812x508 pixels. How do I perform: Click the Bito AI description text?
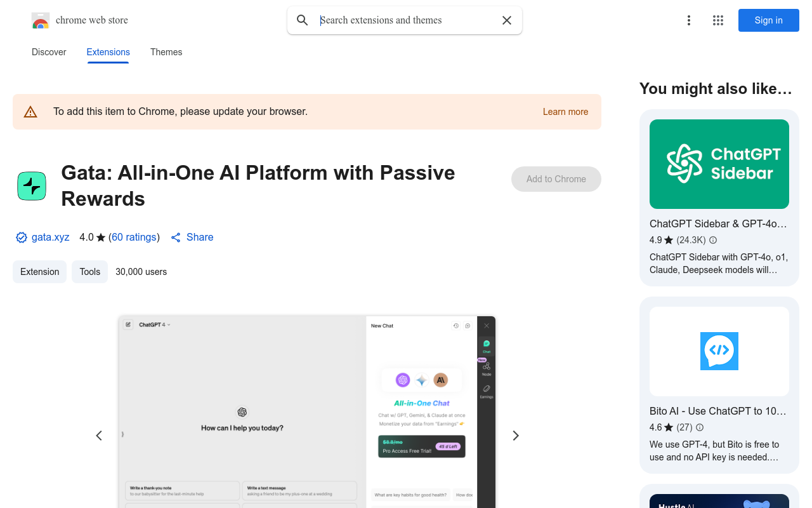tap(714, 451)
